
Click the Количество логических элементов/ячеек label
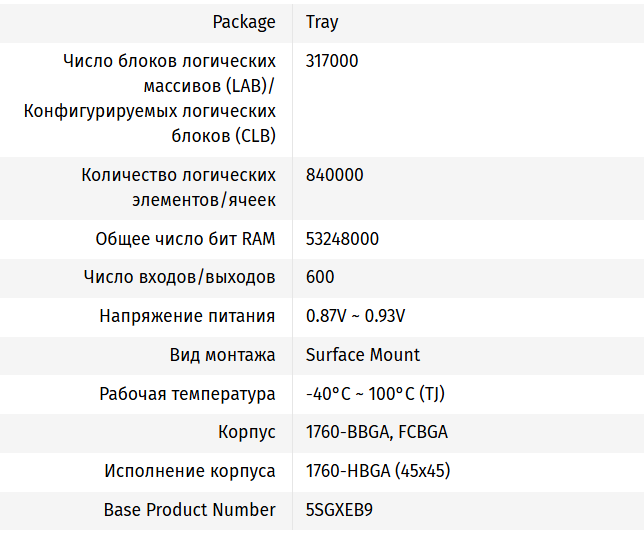[178, 187]
